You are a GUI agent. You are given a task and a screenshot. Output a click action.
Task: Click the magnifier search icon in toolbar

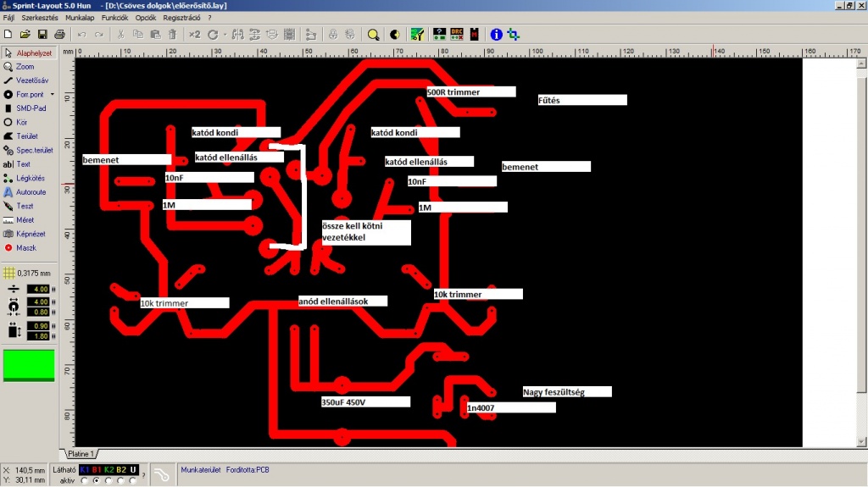tap(373, 35)
